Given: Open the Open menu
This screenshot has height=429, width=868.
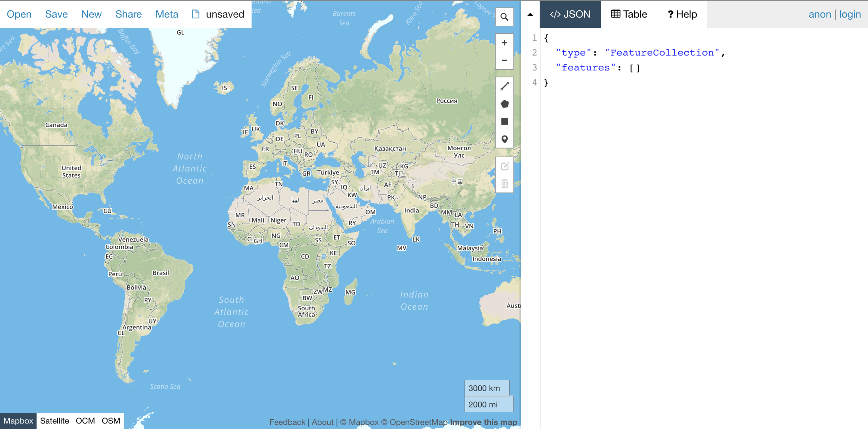Looking at the screenshot, I should 19,14.
